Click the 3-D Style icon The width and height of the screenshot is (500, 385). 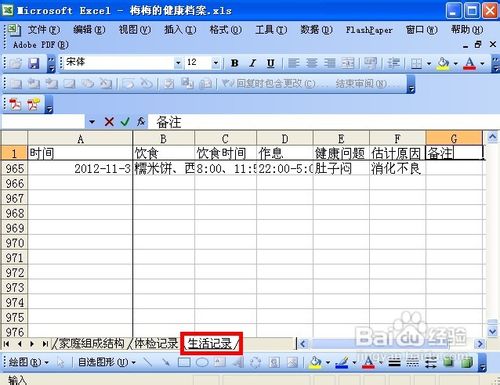pyautogui.click(x=467, y=362)
